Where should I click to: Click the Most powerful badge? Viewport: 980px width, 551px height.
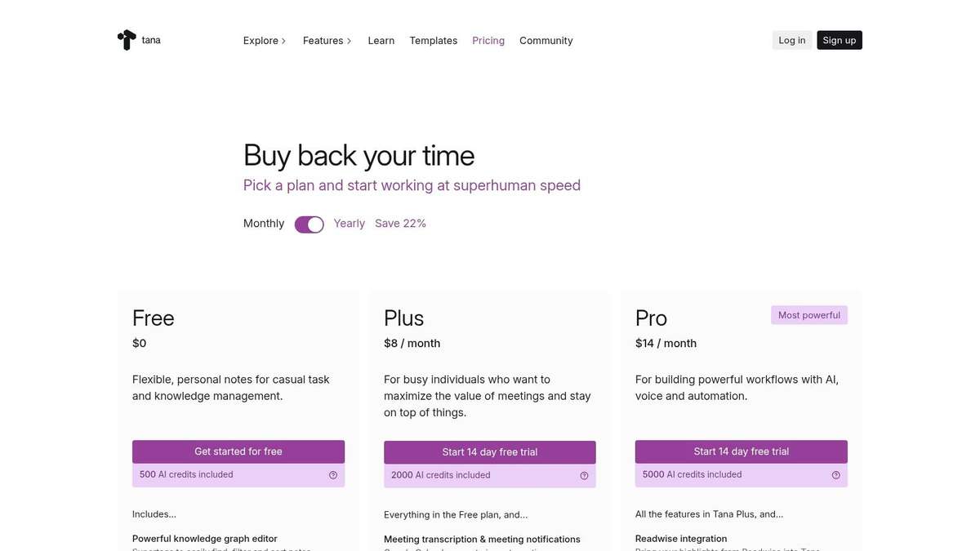(808, 315)
